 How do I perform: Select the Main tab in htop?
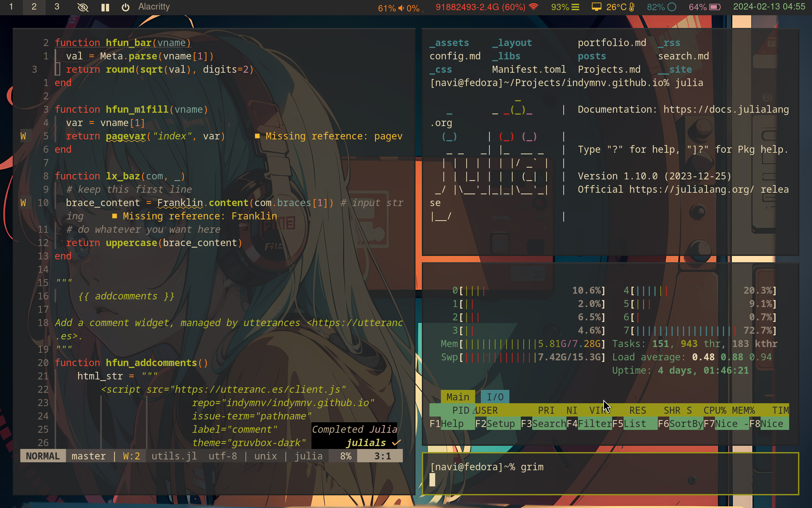click(458, 397)
